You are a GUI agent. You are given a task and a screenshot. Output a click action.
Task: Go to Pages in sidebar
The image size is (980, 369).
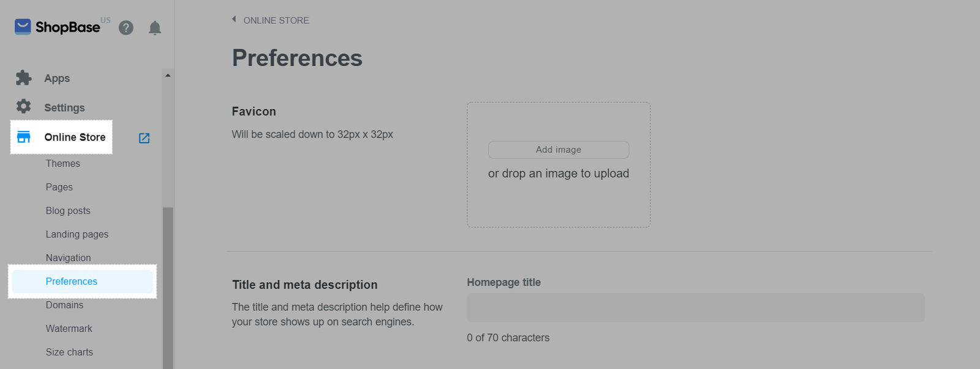59,187
